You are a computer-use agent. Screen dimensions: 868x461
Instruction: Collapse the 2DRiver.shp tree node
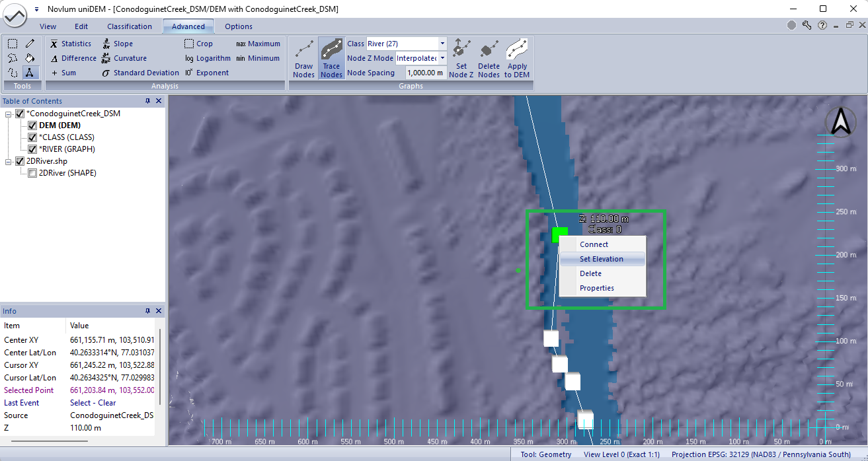pyautogui.click(x=9, y=161)
